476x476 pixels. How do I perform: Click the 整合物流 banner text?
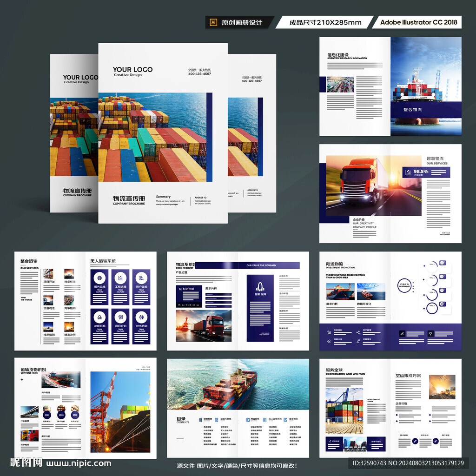coord(412,109)
